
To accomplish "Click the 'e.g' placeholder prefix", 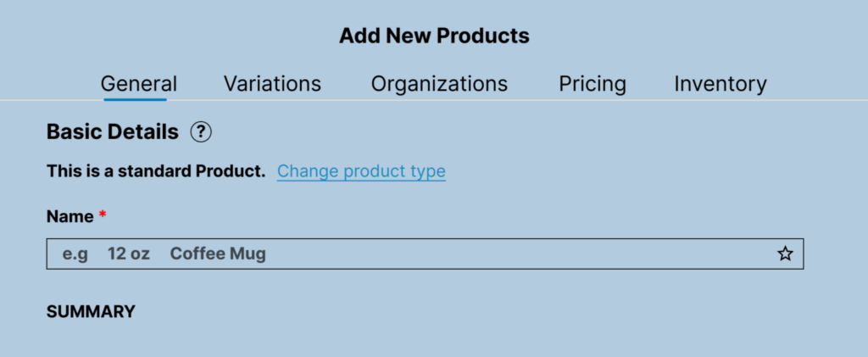I will (75, 254).
